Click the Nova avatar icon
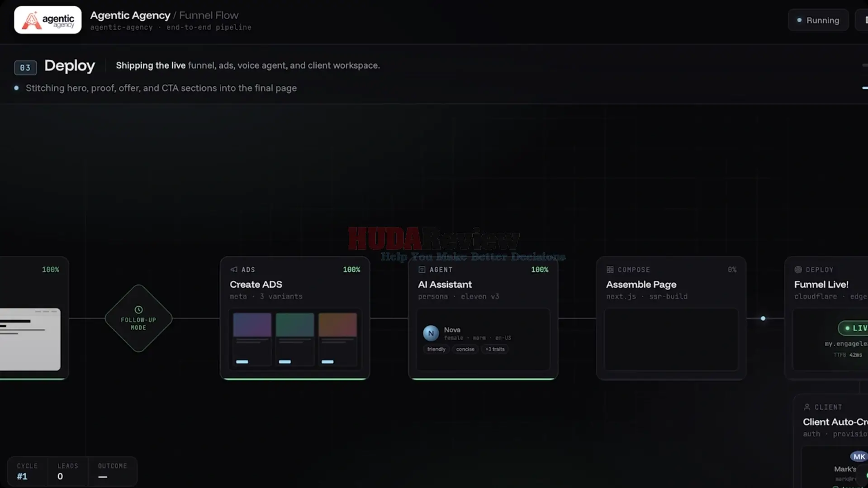 [431, 333]
